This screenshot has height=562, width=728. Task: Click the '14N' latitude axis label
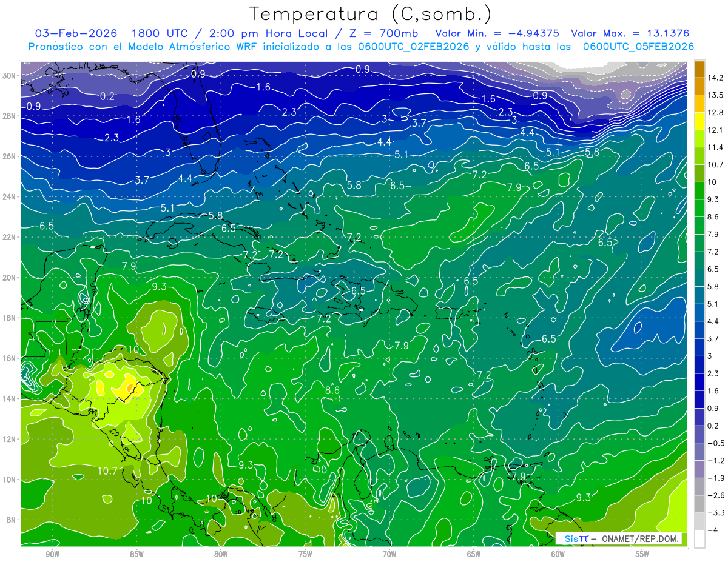pyautogui.click(x=10, y=399)
